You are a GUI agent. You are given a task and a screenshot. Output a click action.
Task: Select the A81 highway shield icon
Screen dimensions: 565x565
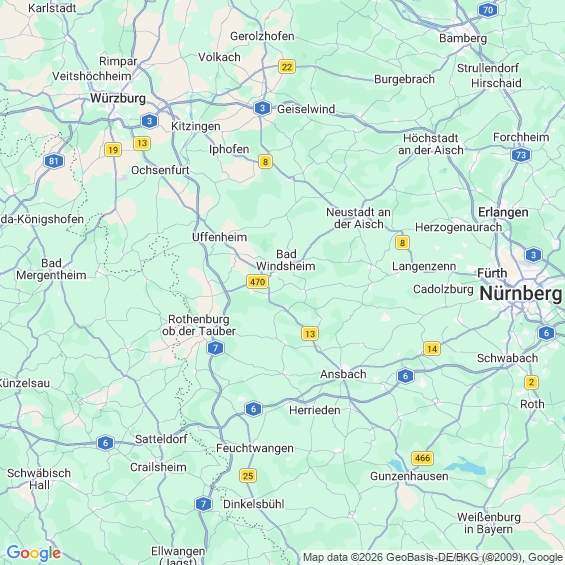coord(54,161)
